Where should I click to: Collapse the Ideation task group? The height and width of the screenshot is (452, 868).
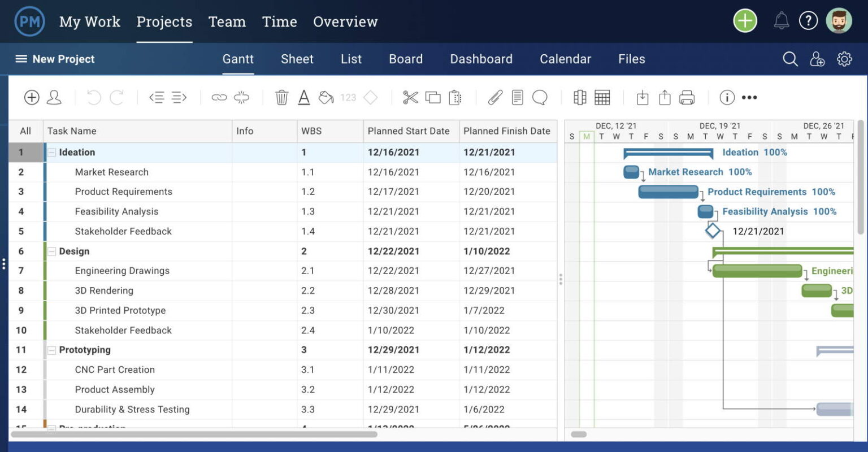(x=52, y=153)
